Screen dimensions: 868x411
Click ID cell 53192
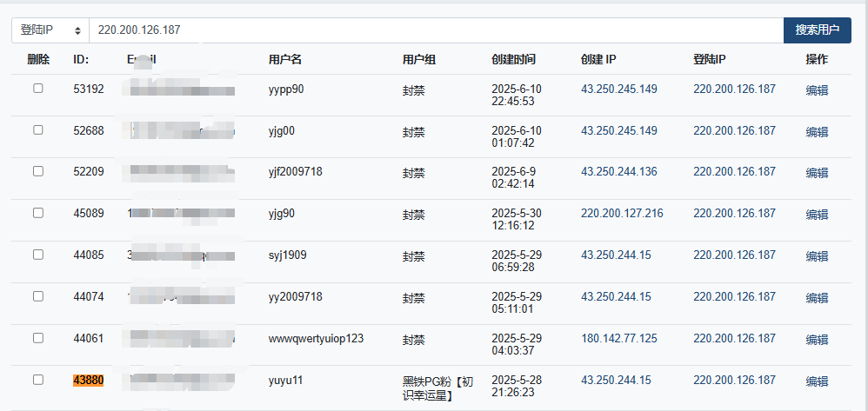point(89,89)
